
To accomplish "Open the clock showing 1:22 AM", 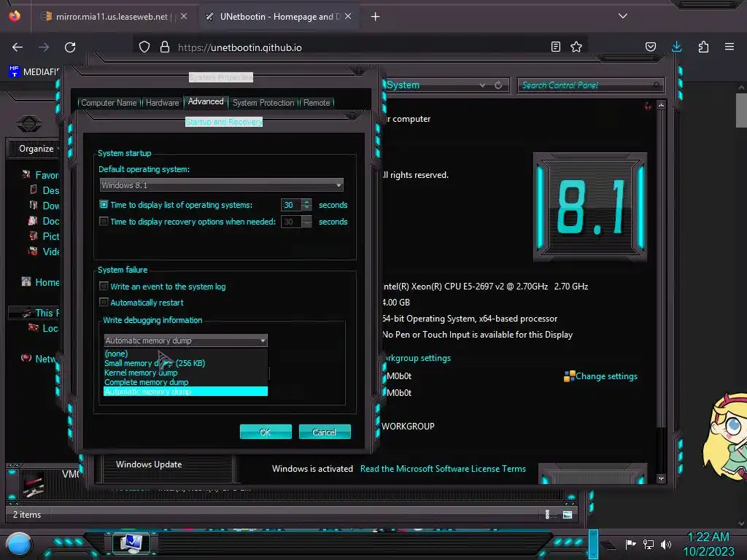I will tap(708, 544).
